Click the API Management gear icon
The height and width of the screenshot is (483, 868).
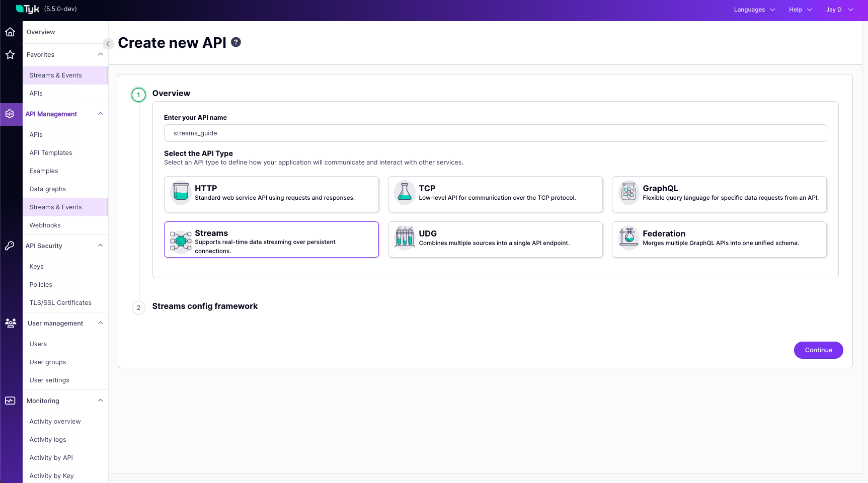point(10,114)
